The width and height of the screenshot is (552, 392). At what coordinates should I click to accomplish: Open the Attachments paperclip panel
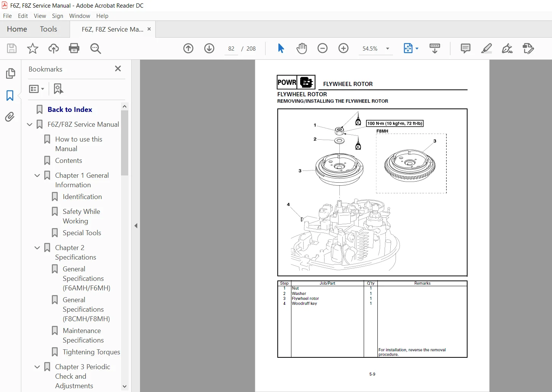[x=10, y=117]
